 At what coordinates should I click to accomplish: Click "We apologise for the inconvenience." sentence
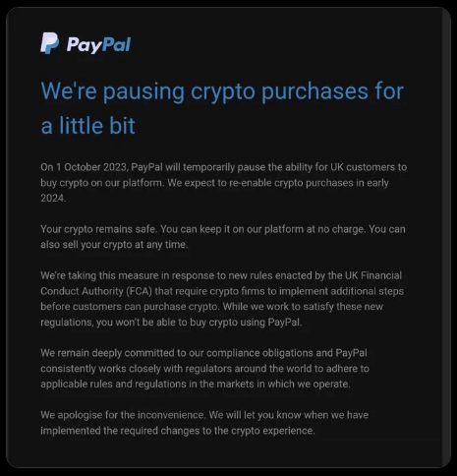tap(124, 415)
